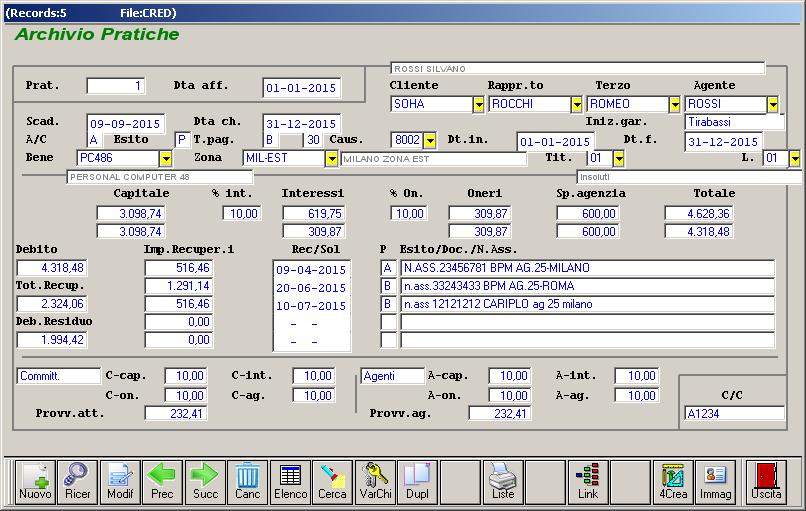Image resolution: width=806 pixels, height=511 pixels.
Task: Select the A-cap. 10,00 field
Action: [x=509, y=376]
